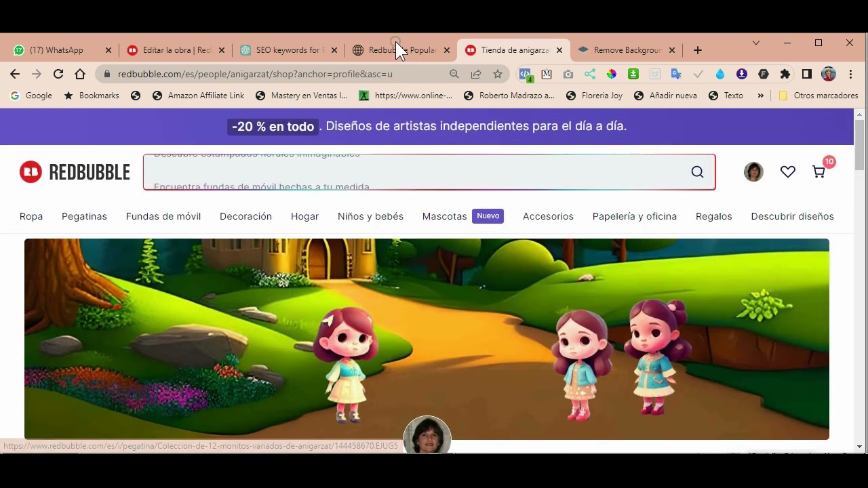Open the Mastery en Ventas bookmark

tap(302, 96)
